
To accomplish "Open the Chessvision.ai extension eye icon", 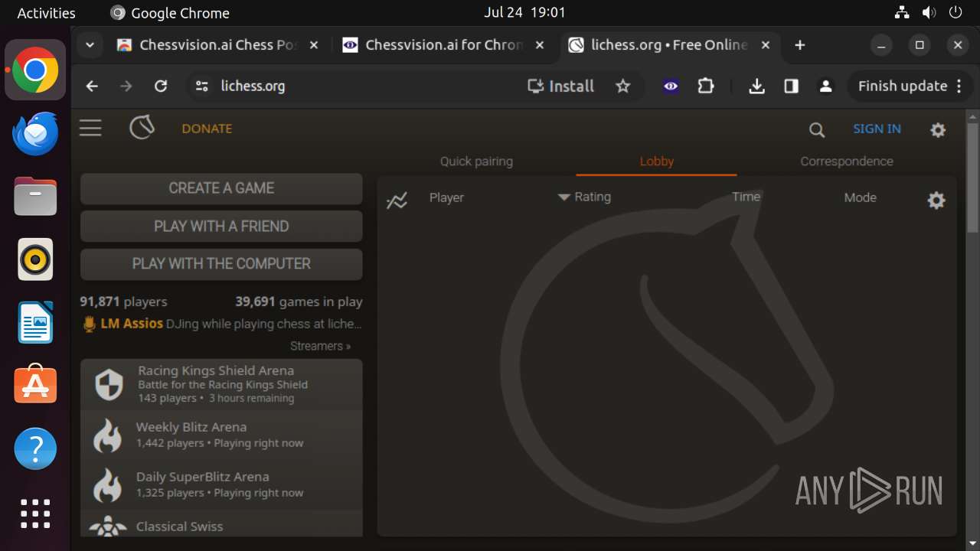I will click(x=671, y=86).
